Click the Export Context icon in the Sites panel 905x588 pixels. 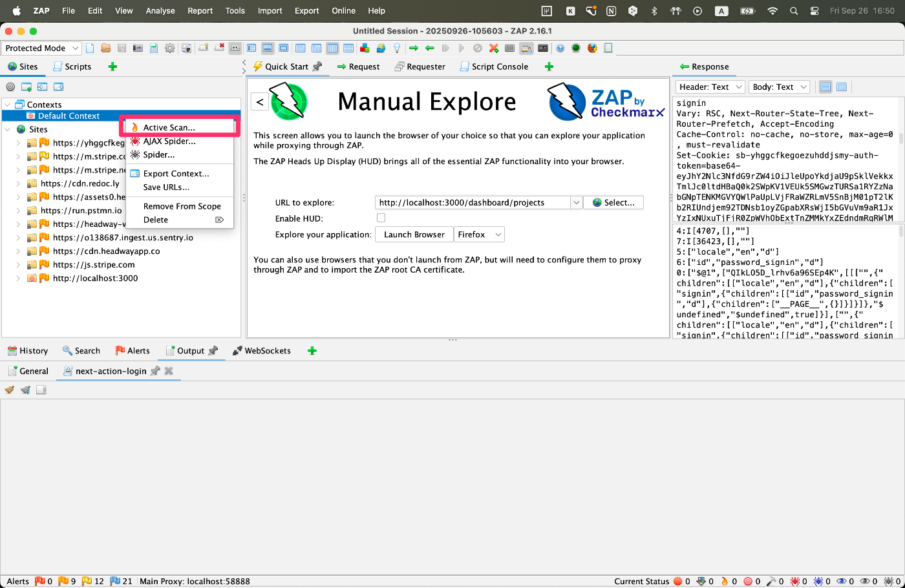click(58, 87)
